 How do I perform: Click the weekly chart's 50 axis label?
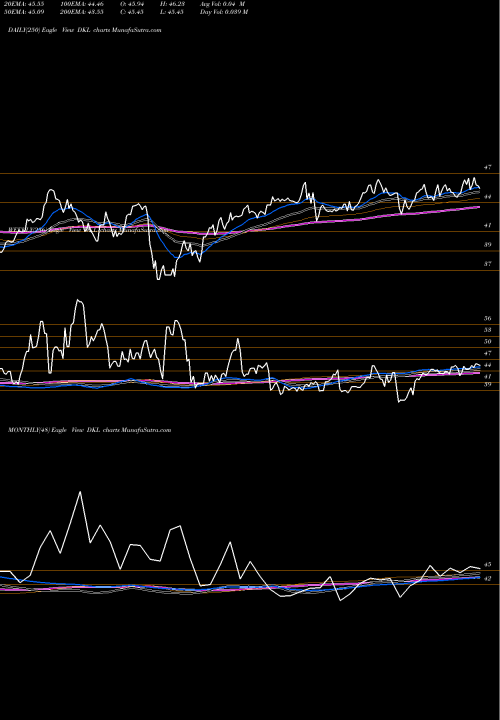[488, 341]
